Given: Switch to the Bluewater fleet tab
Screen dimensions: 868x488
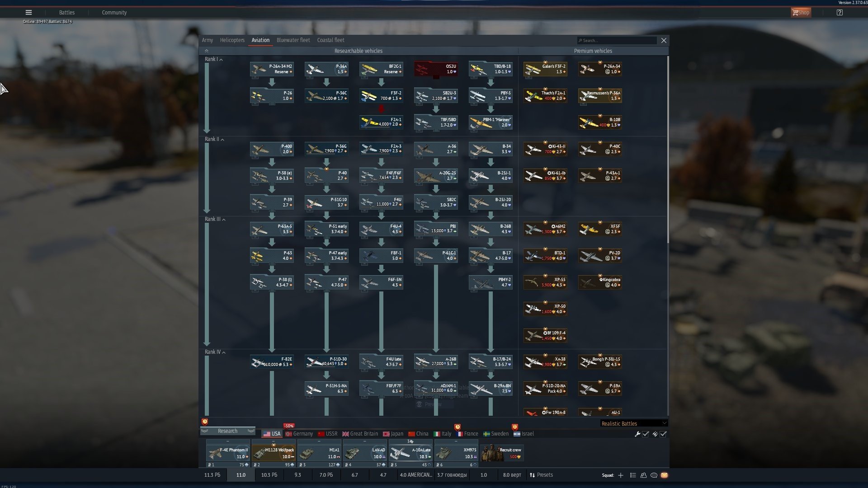Looking at the screenshot, I should pos(293,40).
